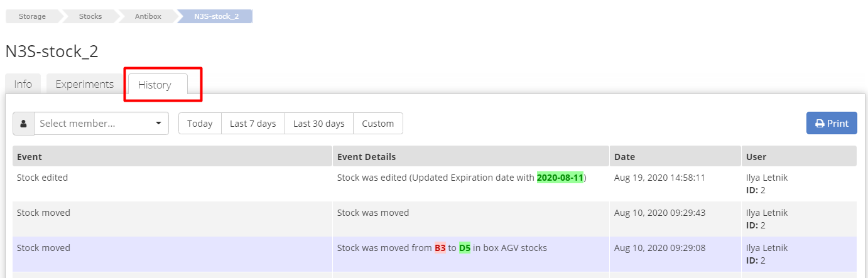
Task: Open the Experiments tab
Action: (x=84, y=84)
